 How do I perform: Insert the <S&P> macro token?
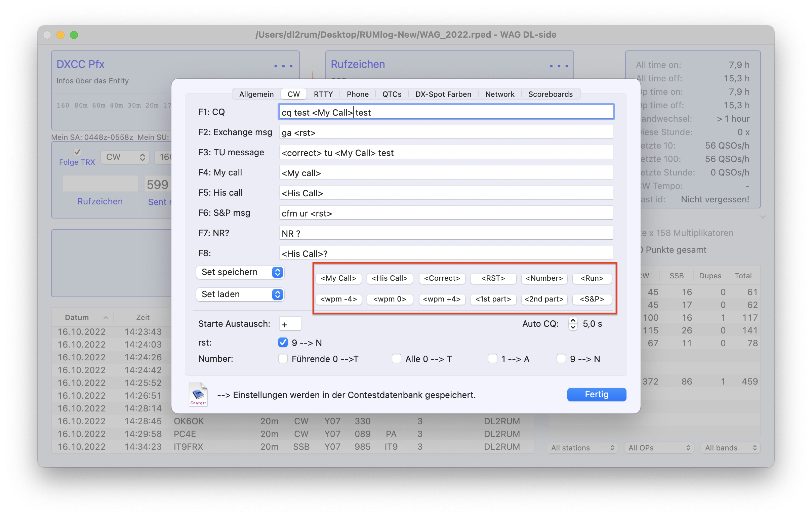point(592,299)
